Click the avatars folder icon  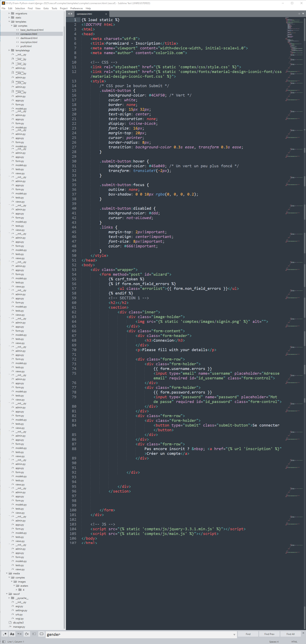[18, 586]
